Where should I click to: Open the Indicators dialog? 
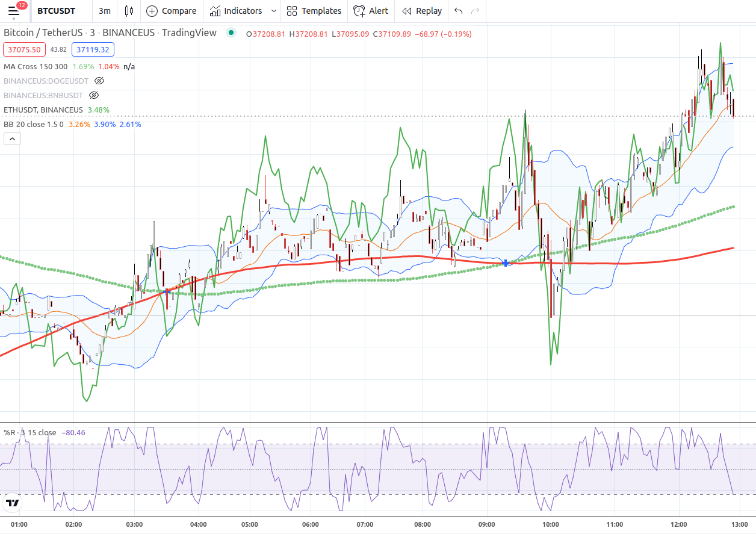(x=236, y=11)
